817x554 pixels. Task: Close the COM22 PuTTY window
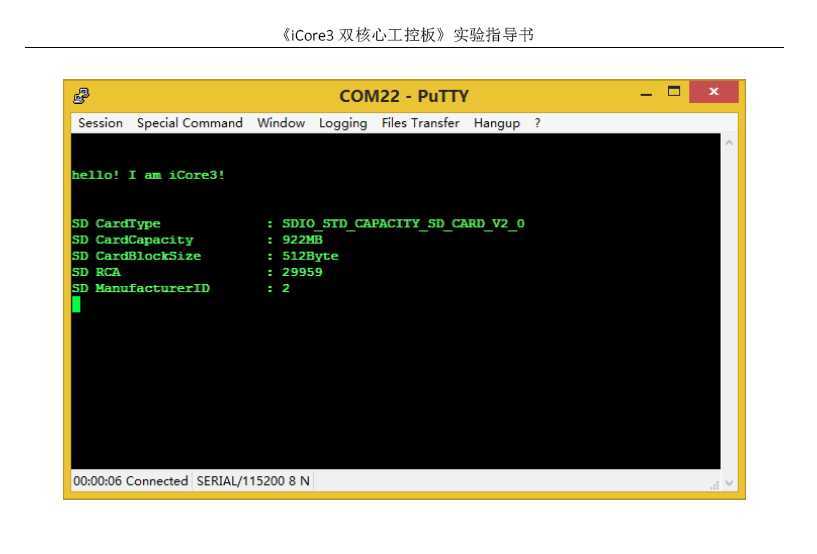[x=714, y=92]
